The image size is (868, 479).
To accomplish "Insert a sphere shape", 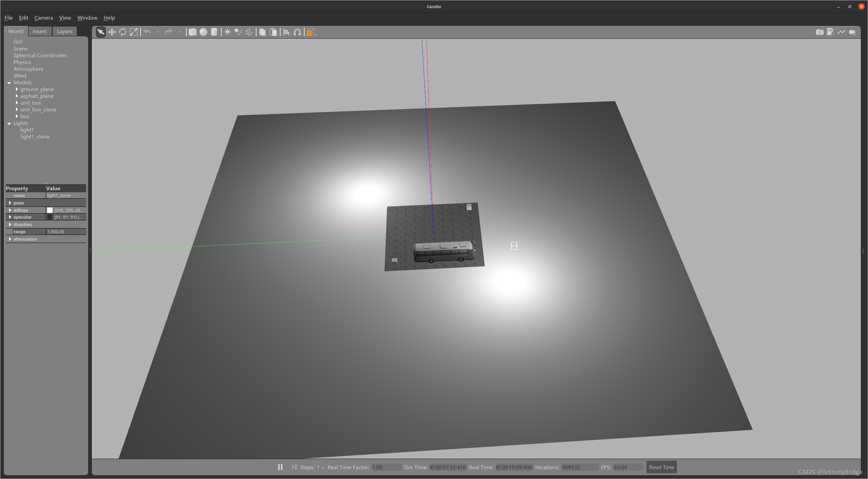I will point(203,32).
